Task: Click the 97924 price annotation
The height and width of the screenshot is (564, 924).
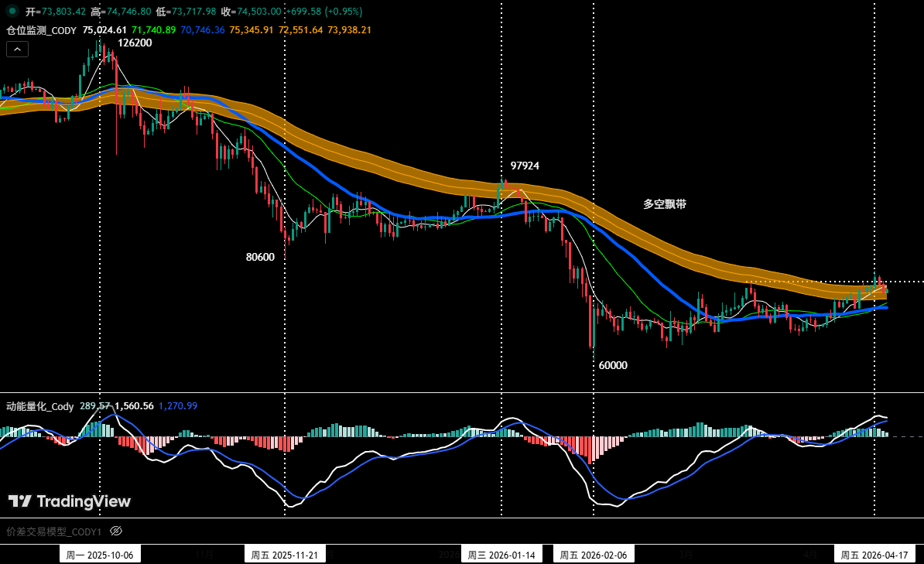Action: (x=525, y=166)
